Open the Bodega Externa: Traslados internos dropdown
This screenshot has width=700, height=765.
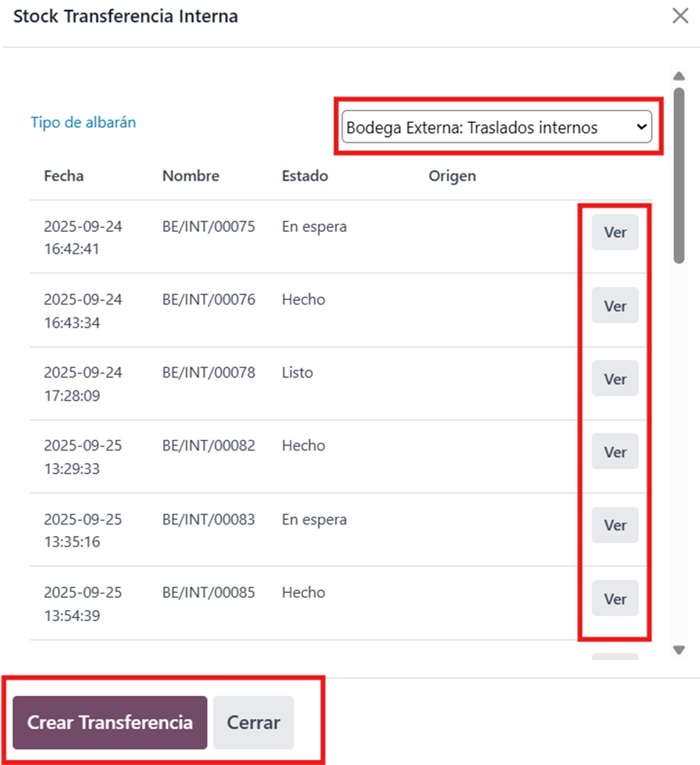coord(497,128)
